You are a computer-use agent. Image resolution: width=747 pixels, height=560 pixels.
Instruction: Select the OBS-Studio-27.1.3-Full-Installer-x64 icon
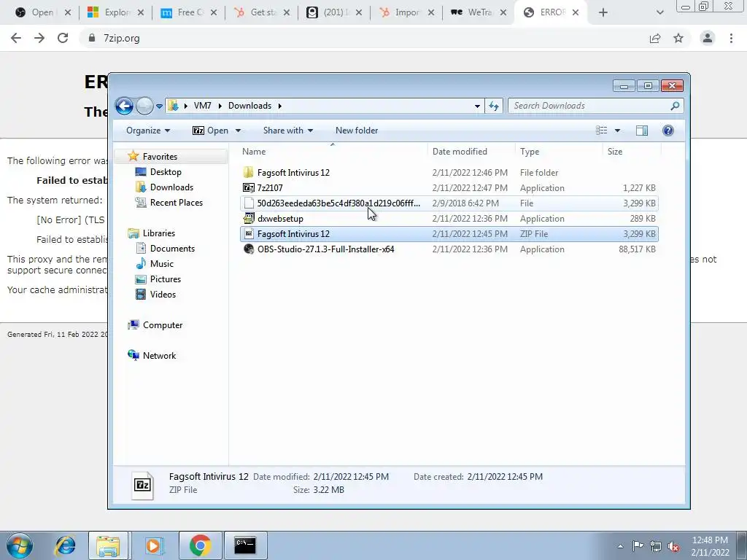[x=248, y=249]
